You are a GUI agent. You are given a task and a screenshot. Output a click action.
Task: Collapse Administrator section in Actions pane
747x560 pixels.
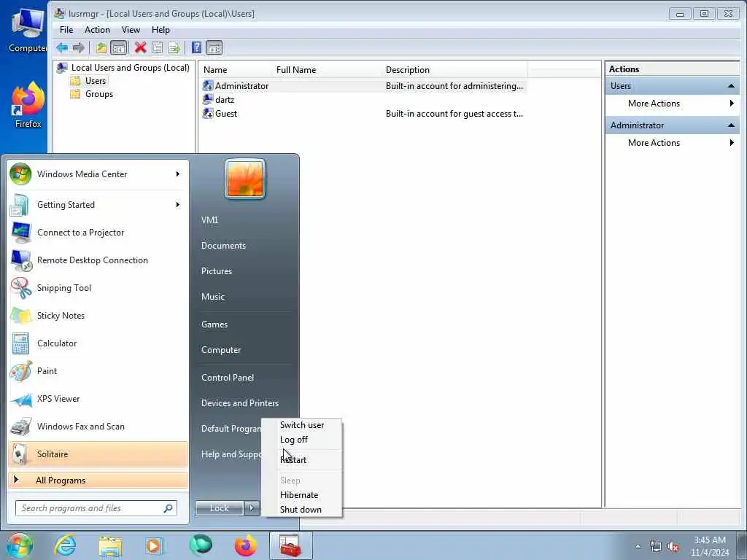[731, 125]
